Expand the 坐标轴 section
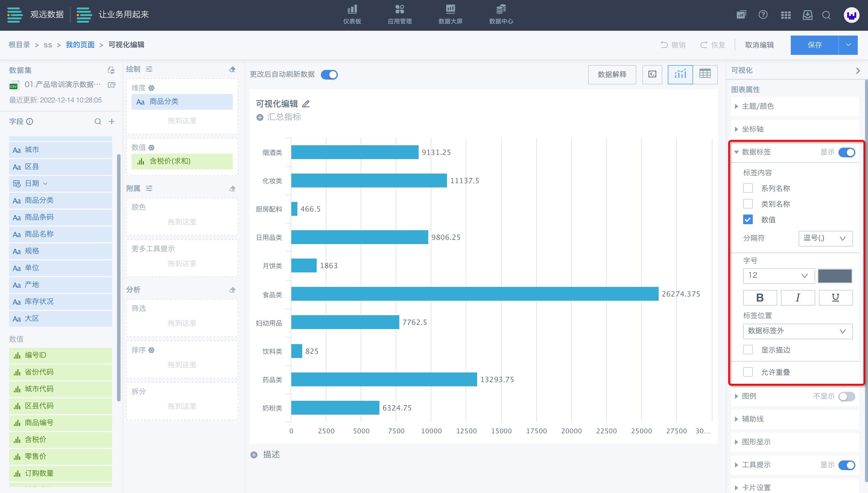 [x=752, y=129]
